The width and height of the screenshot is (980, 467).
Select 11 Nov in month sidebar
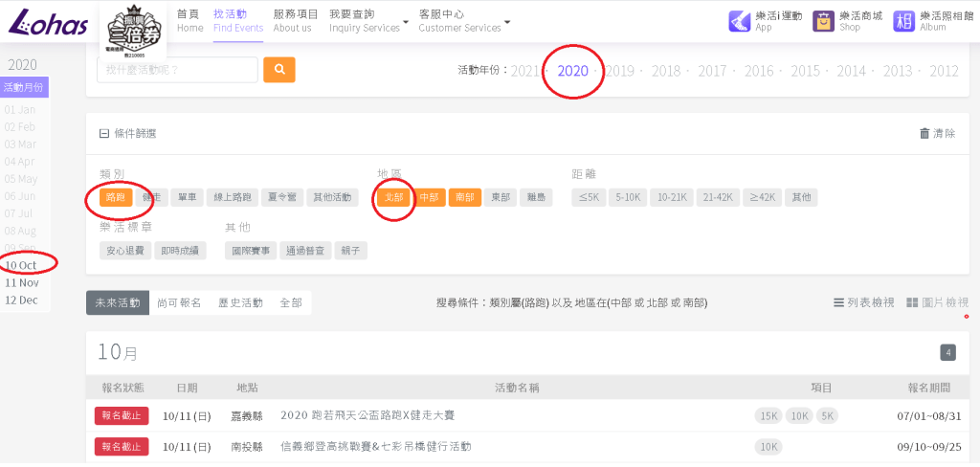pyautogui.click(x=22, y=282)
